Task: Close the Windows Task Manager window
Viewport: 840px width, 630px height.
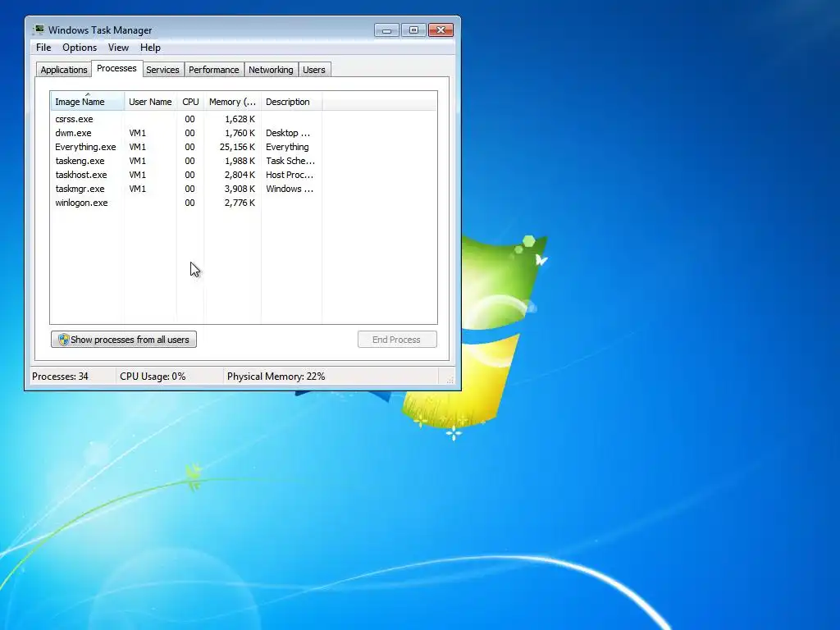Action: 441,30
